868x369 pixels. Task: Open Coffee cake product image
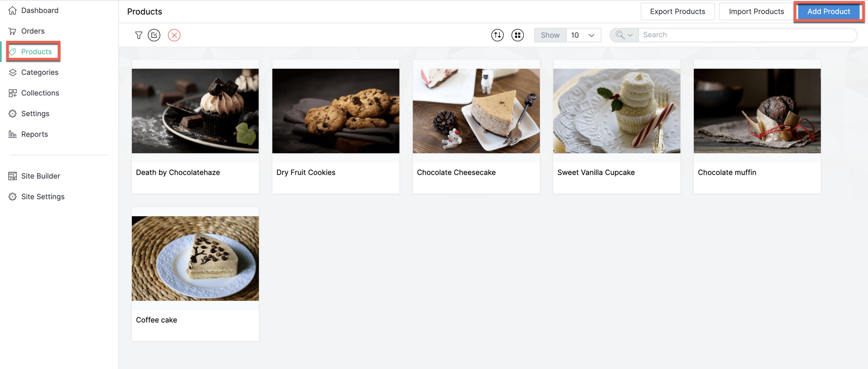point(195,259)
